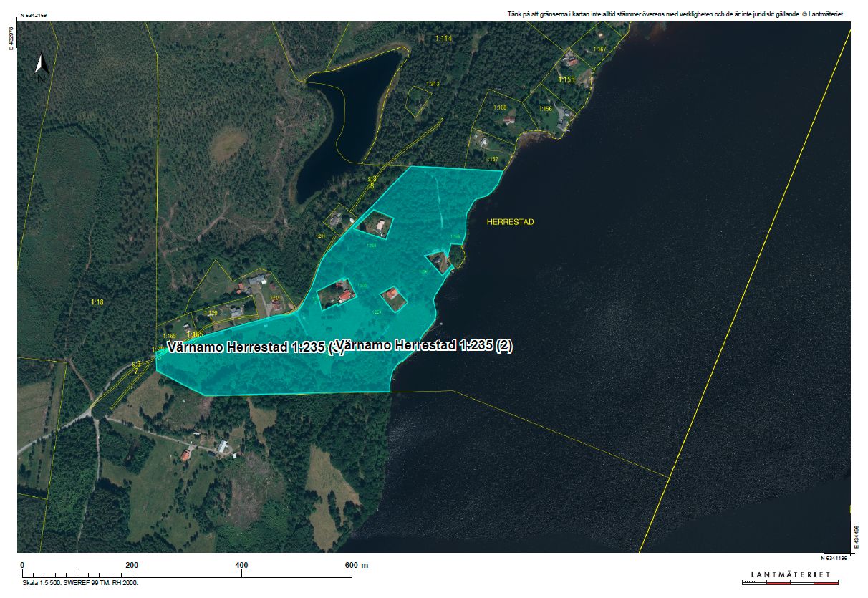Click the Lantmäteriet logo
This screenshot has width=868, height=598.
[x=790, y=575]
